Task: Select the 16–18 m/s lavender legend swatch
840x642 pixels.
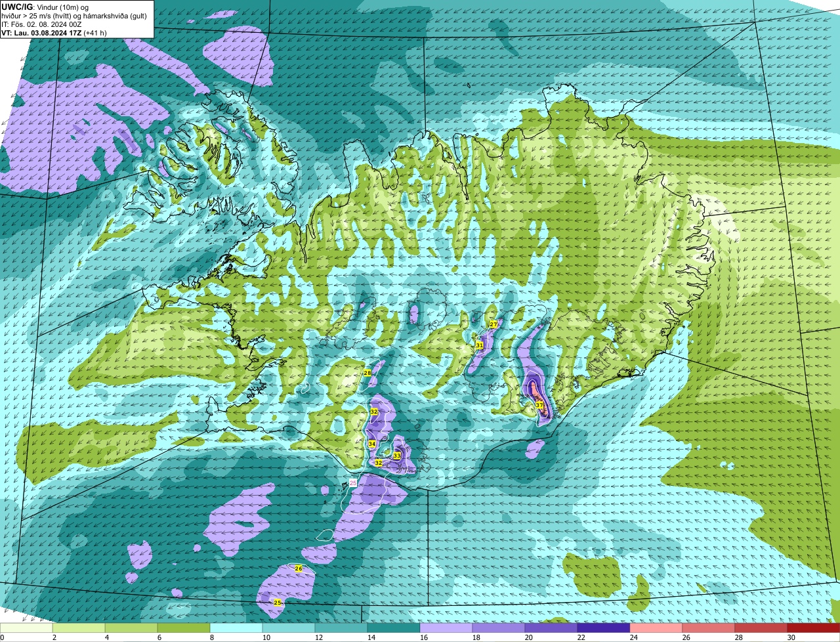Action: (x=446, y=628)
